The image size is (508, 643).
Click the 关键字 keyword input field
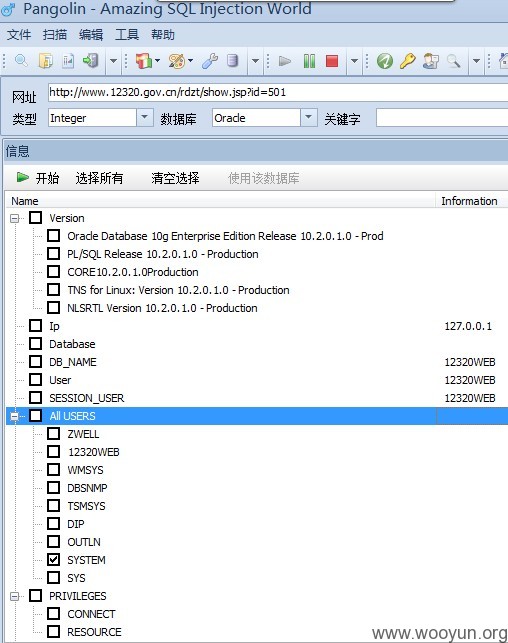coord(442,118)
